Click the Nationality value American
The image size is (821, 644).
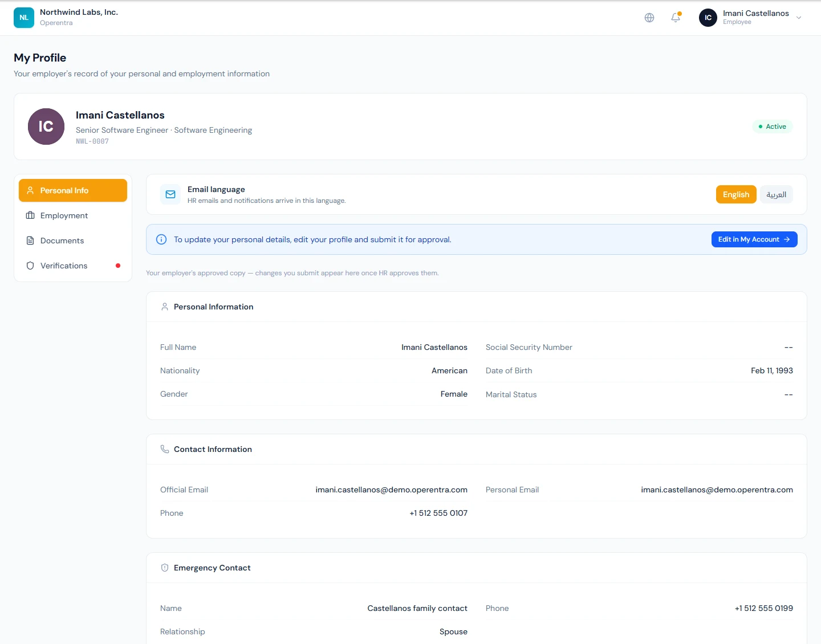coord(449,370)
